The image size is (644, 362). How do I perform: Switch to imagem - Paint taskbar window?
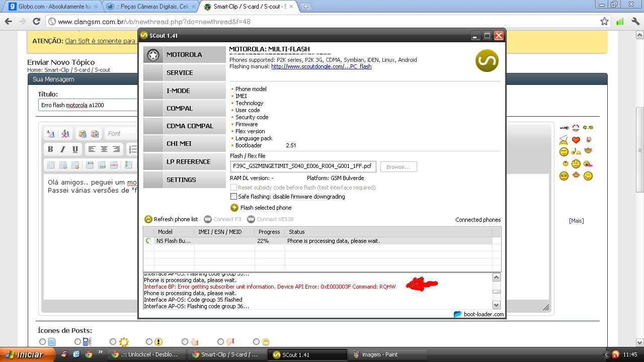click(388, 354)
